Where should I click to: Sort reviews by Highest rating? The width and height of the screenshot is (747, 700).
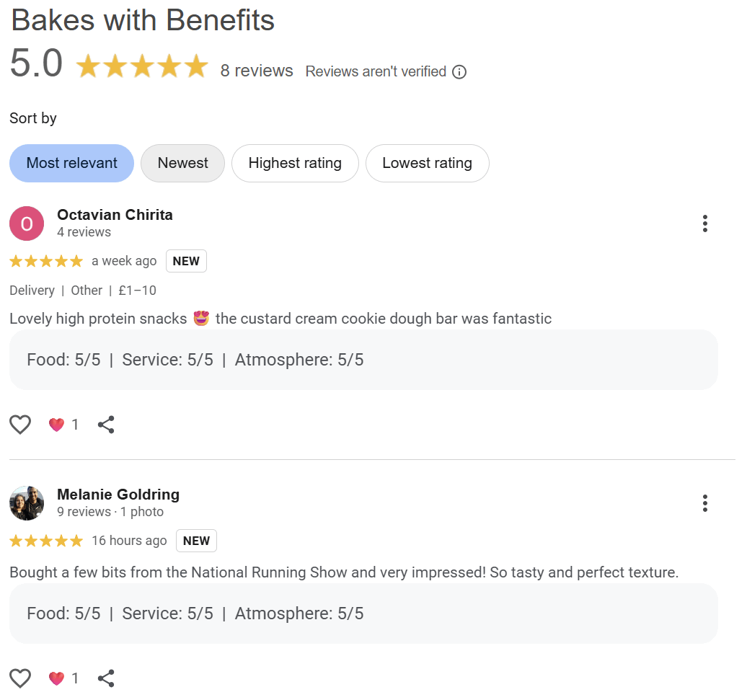(x=295, y=164)
